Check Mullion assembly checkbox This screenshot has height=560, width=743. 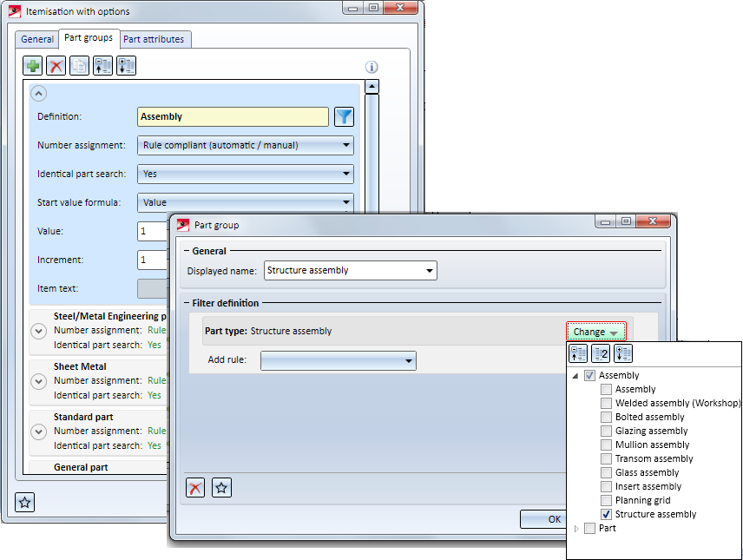pos(606,445)
